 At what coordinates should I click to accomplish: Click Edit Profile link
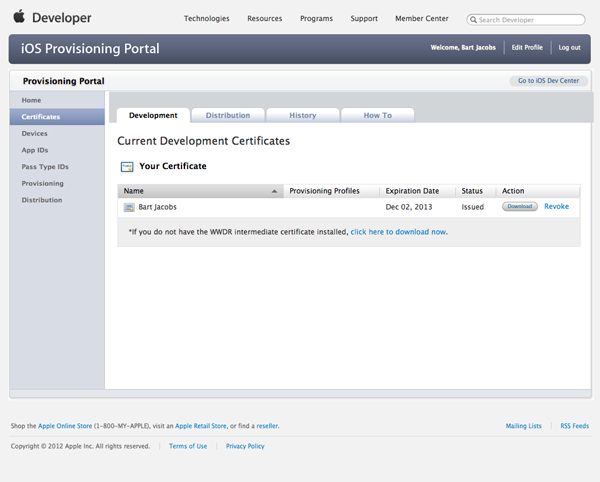527,47
